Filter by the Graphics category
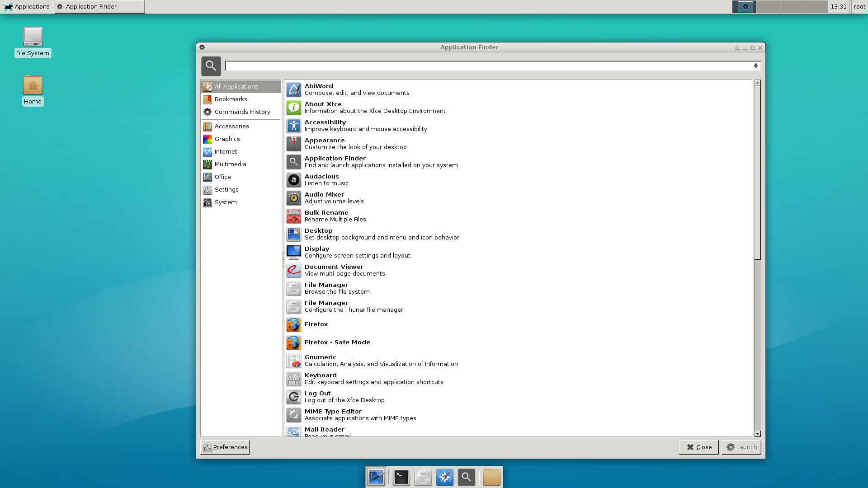The height and width of the screenshot is (488, 868). click(x=241, y=139)
